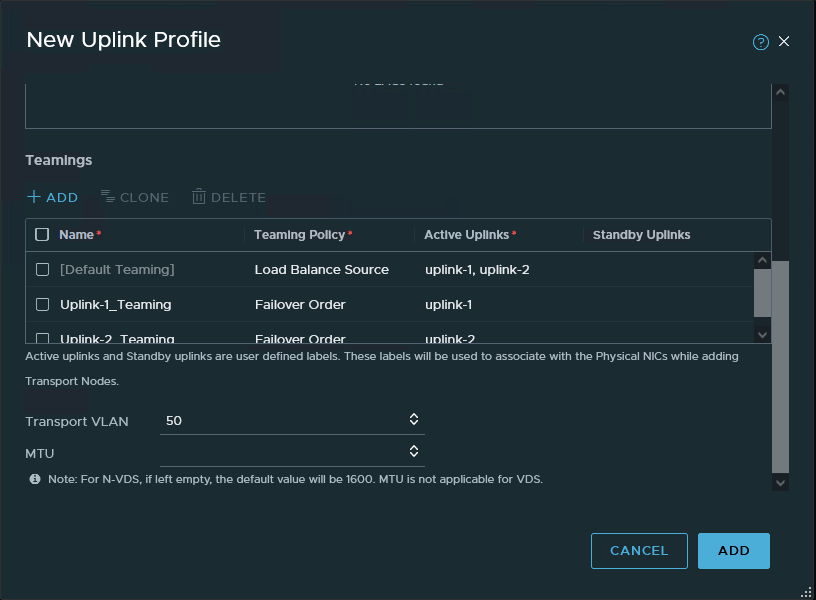Delete a teaming using the trash icon

point(228,197)
